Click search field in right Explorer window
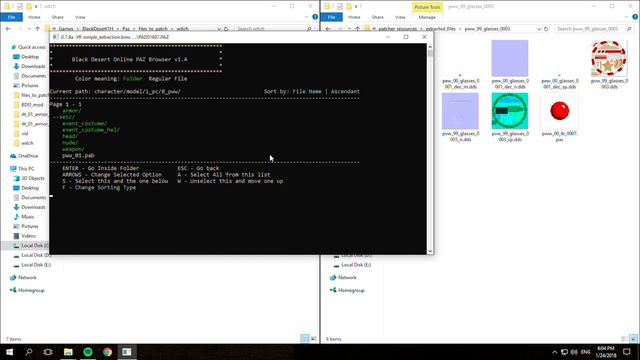 point(594,29)
